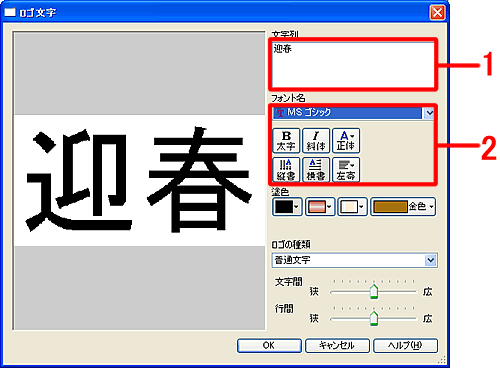Image resolution: width=500 pixels, height=368 pixels.
Task: Click the OK button
Action: (269, 346)
